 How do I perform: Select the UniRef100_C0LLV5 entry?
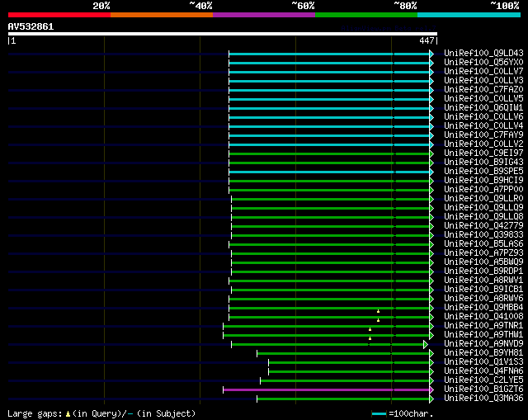pos(483,99)
